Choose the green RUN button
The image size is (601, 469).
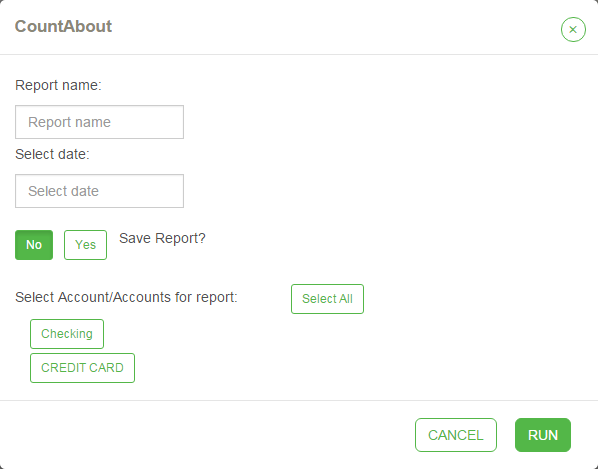pos(543,435)
